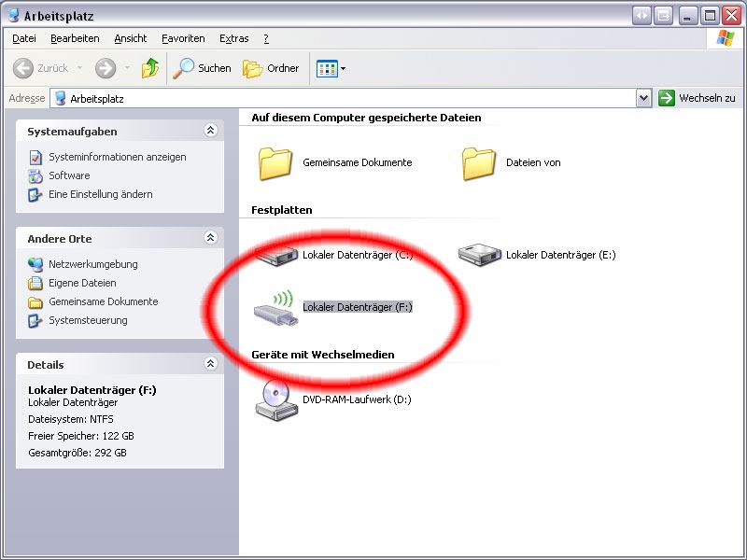
Task: Click the forward arrow navigation button
Action: point(106,68)
